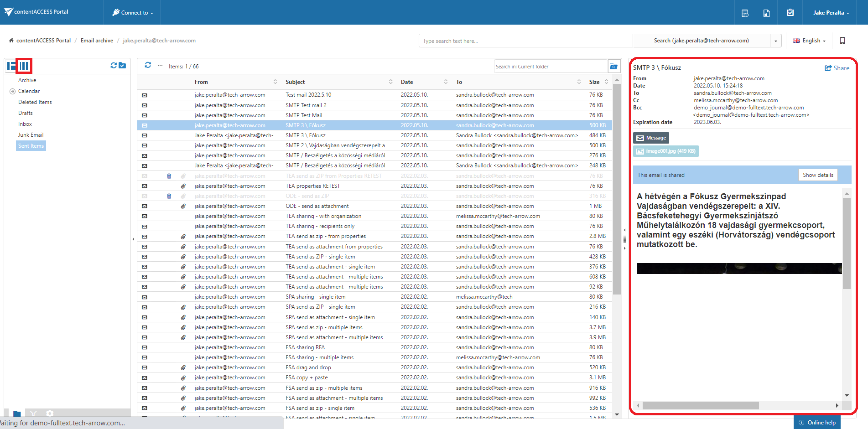Open the clipboard tasks icon in header

click(x=790, y=13)
